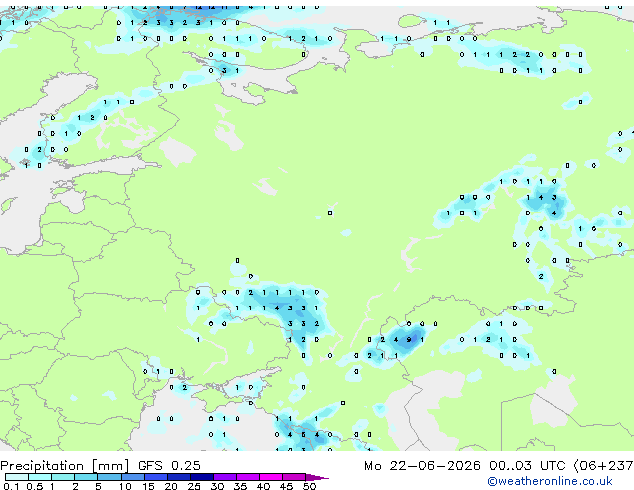Select the 25 mm dark navy legend box

click(201, 477)
